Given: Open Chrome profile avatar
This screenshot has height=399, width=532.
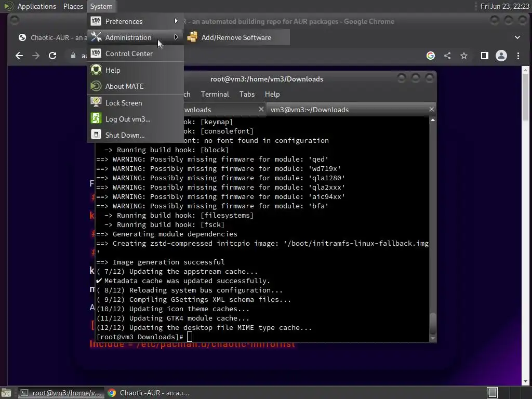Looking at the screenshot, I should pos(501,56).
